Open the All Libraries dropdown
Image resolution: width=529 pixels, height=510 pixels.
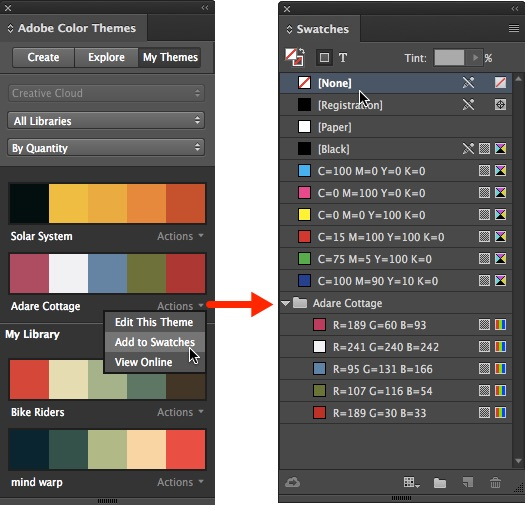106,121
